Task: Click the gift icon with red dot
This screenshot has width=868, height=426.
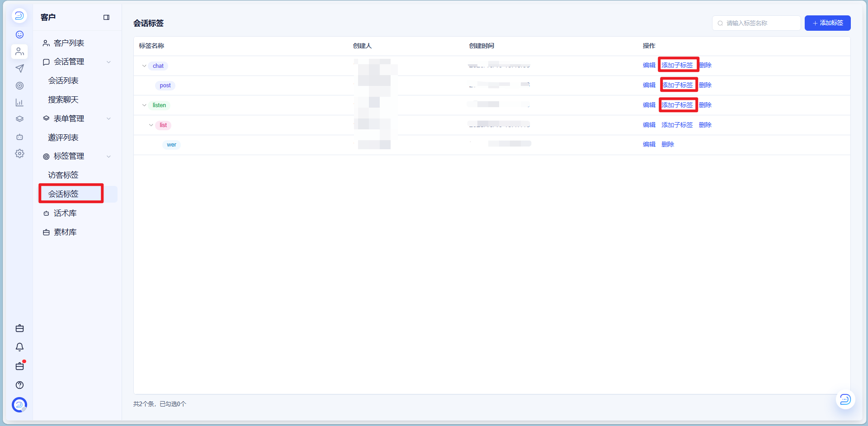Action: [20, 366]
